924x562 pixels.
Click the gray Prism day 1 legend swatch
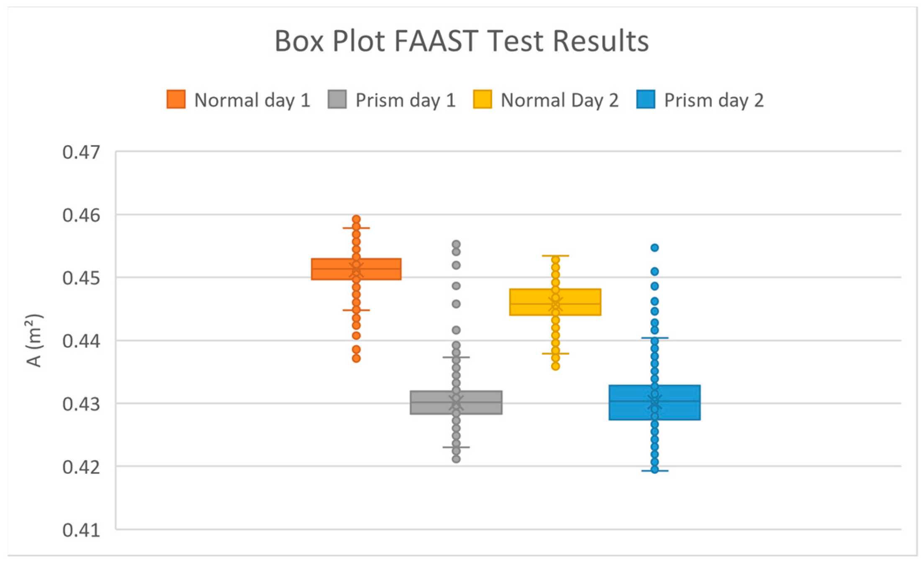coord(337,100)
